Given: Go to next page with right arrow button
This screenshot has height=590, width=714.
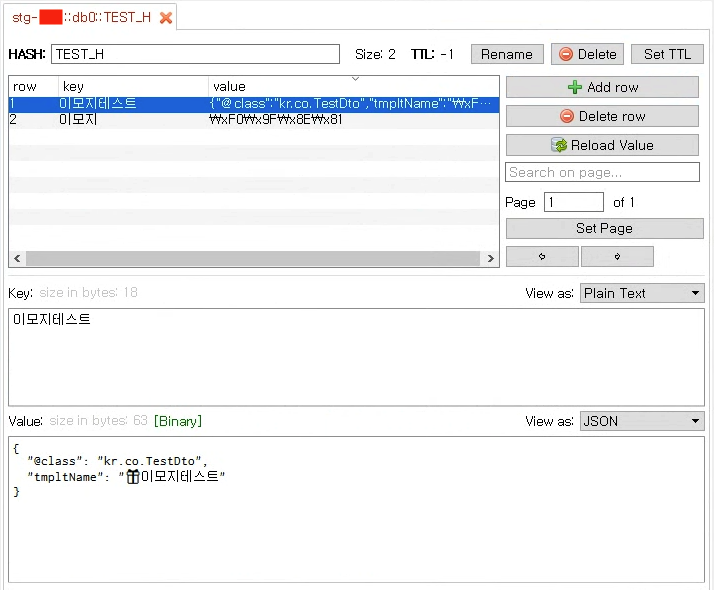Looking at the screenshot, I should click(x=617, y=256).
